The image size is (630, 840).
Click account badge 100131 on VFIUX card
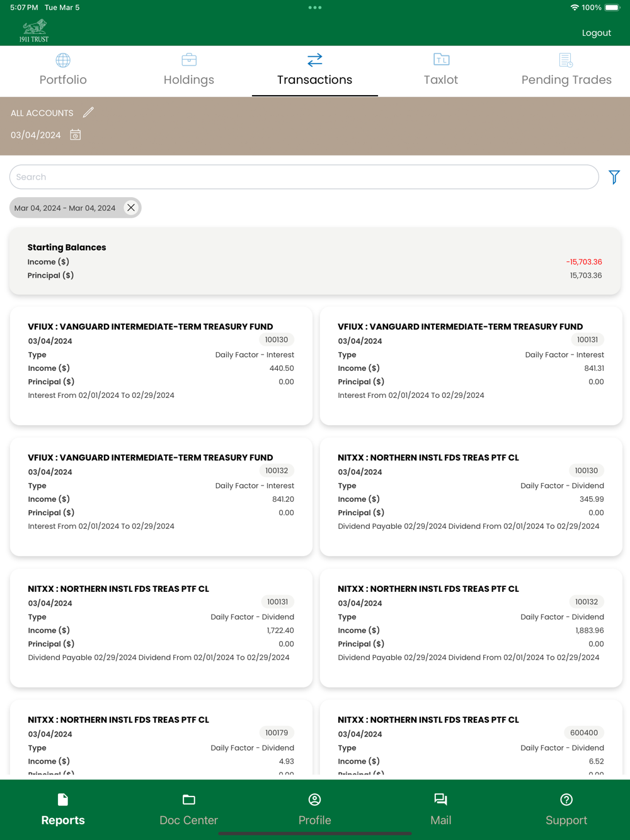click(588, 339)
